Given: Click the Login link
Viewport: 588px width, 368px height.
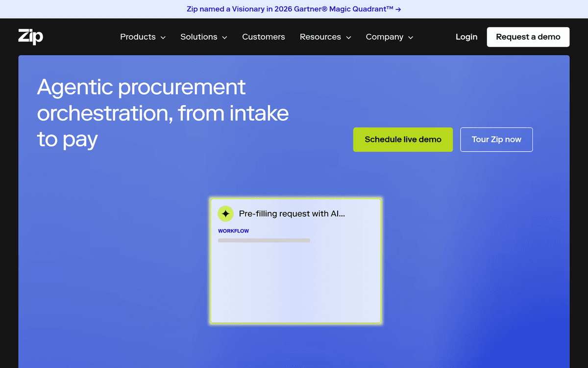Looking at the screenshot, I should (466, 37).
